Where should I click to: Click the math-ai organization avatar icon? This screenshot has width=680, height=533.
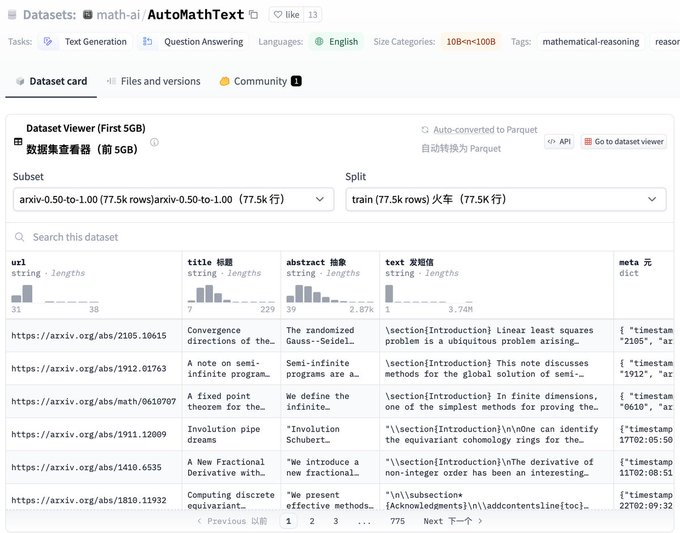[x=88, y=15]
